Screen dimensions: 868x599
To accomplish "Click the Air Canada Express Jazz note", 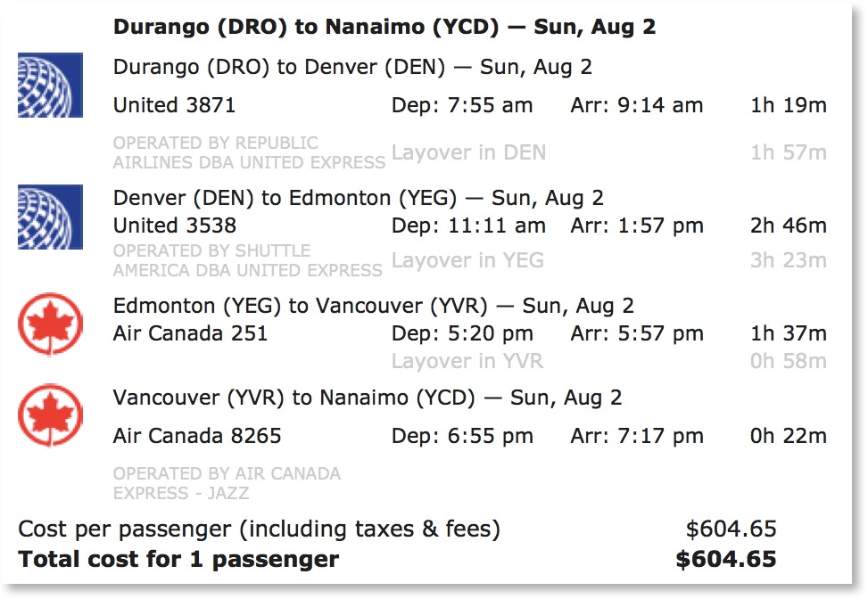I will pyautogui.click(x=227, y=482).
